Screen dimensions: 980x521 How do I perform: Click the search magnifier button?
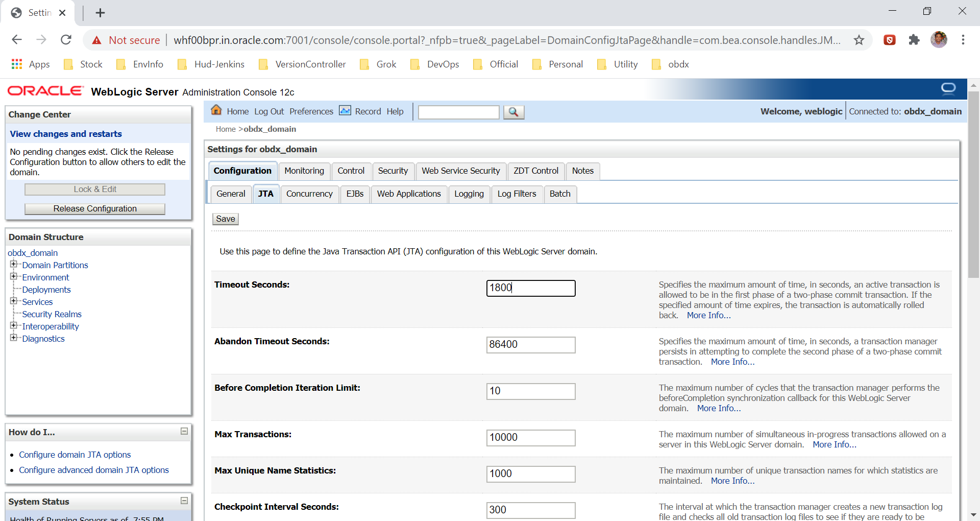(513, 112)
